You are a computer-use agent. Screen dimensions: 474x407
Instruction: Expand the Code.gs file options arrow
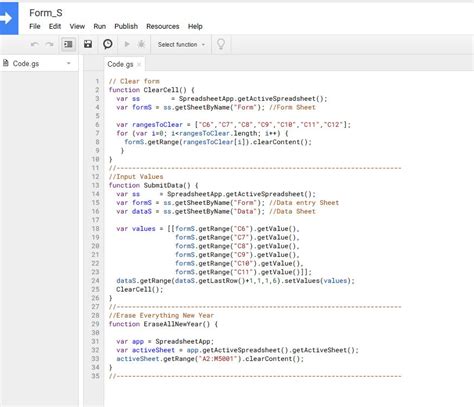(x=69, y=63)
